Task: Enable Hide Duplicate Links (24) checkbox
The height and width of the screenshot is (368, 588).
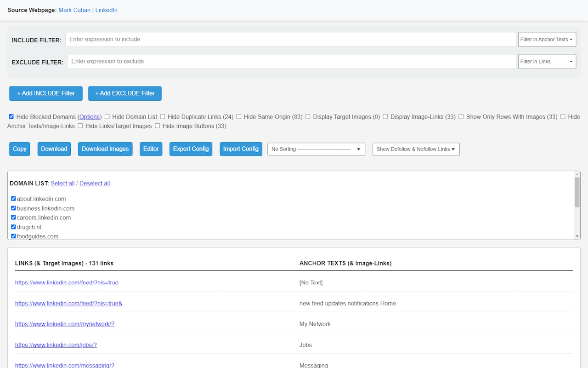Action: click(x=162, y=117)
